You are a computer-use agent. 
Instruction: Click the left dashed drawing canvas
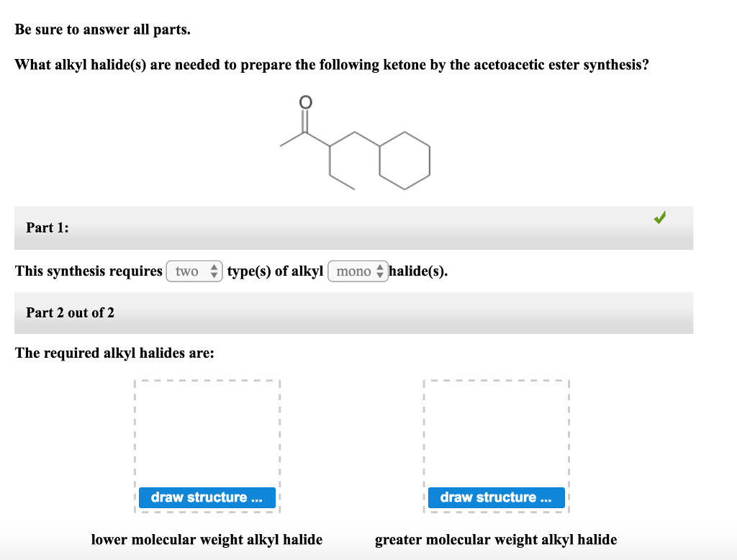[x=207, y=432]
